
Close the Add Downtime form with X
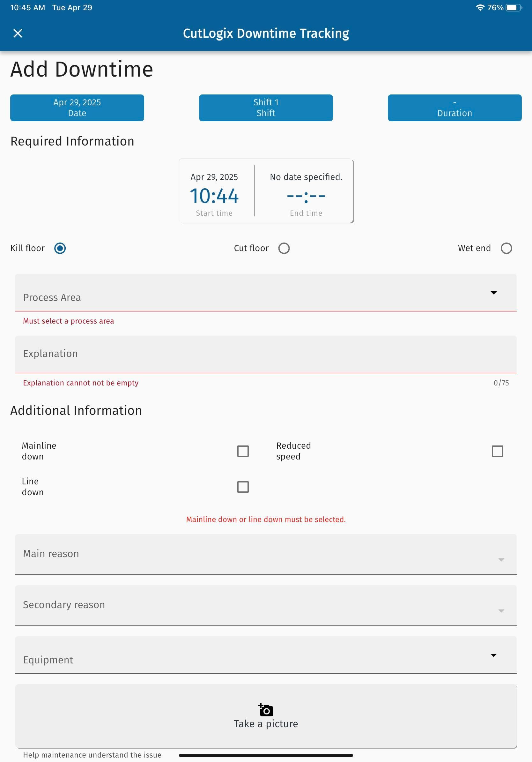[x=18, y=33]
